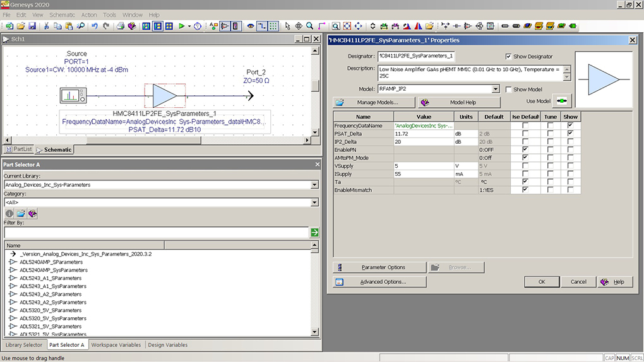Click the info icon in Part Selector

(9, 214)
